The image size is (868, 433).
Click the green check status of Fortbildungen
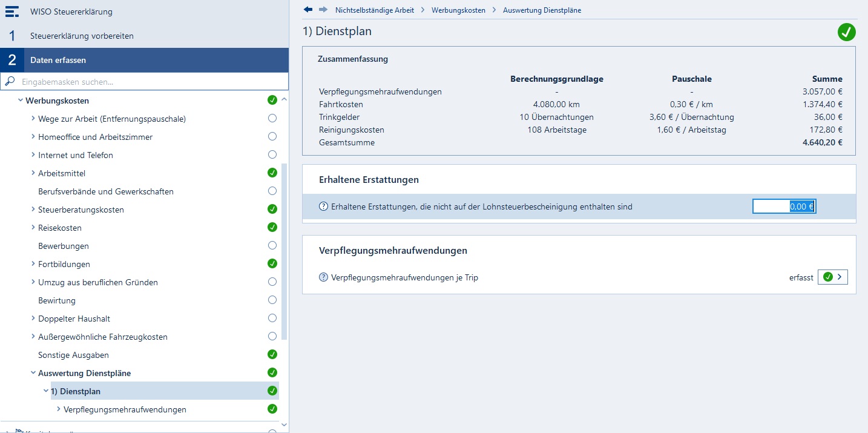(x=272, y=263)
